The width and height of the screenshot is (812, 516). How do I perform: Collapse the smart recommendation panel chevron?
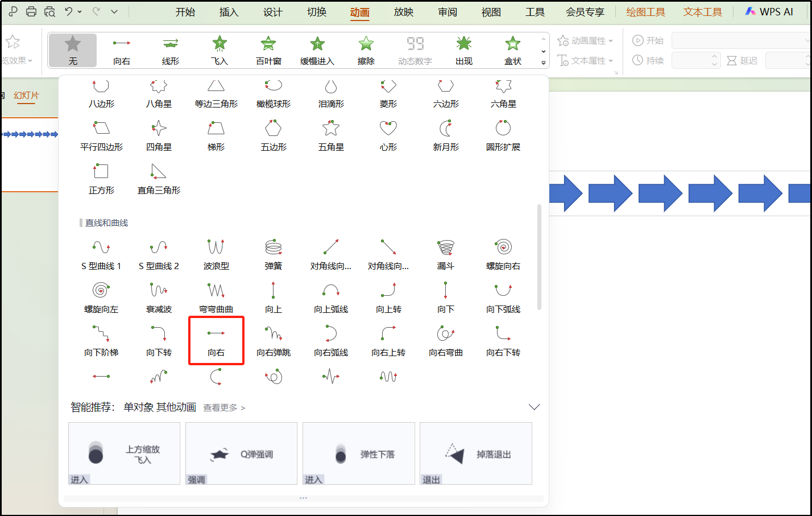(534, 407)
